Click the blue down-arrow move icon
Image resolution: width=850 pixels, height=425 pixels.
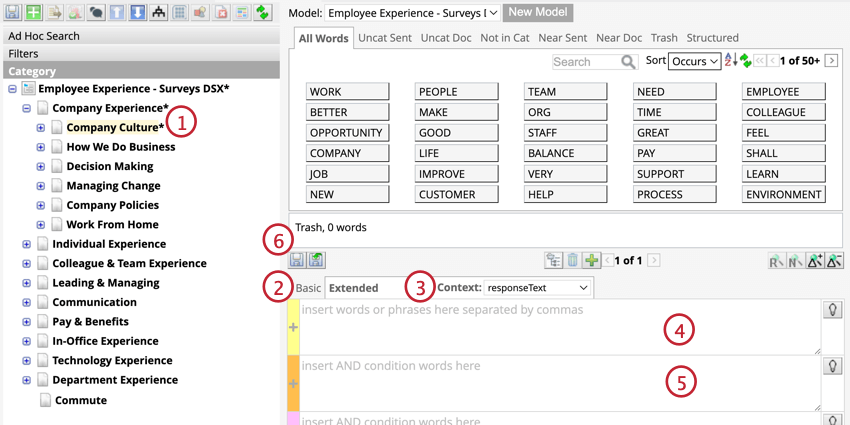(x=137, y=13)
